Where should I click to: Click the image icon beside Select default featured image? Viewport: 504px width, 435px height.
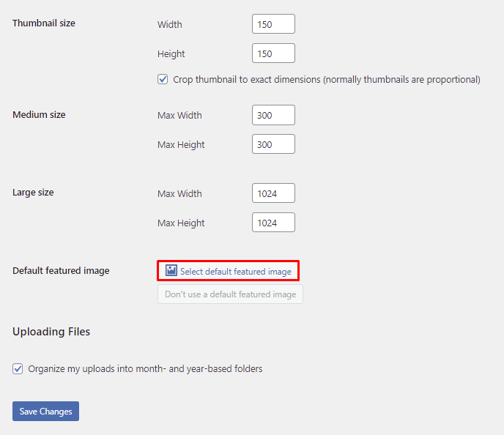click(171, 271)
